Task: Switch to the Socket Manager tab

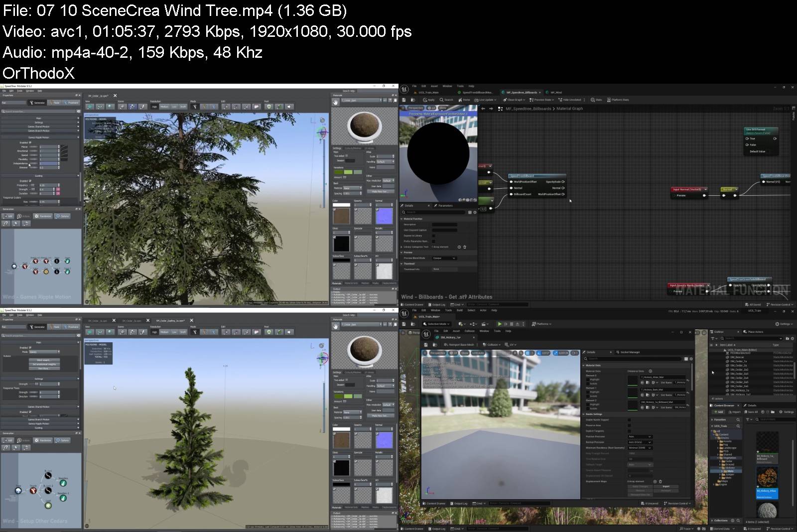Action: 629,352
